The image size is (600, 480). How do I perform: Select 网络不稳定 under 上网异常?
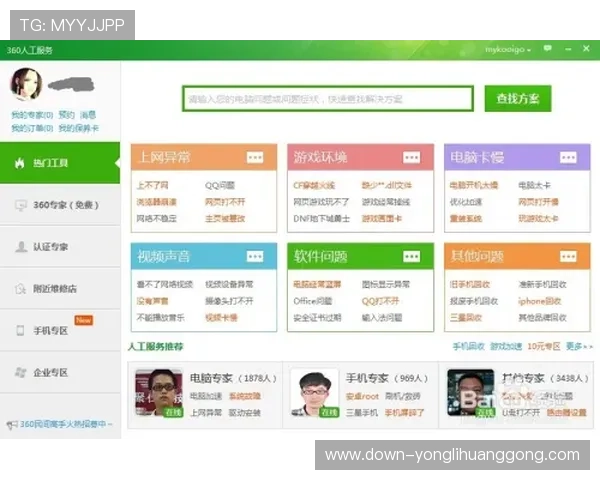157,219
